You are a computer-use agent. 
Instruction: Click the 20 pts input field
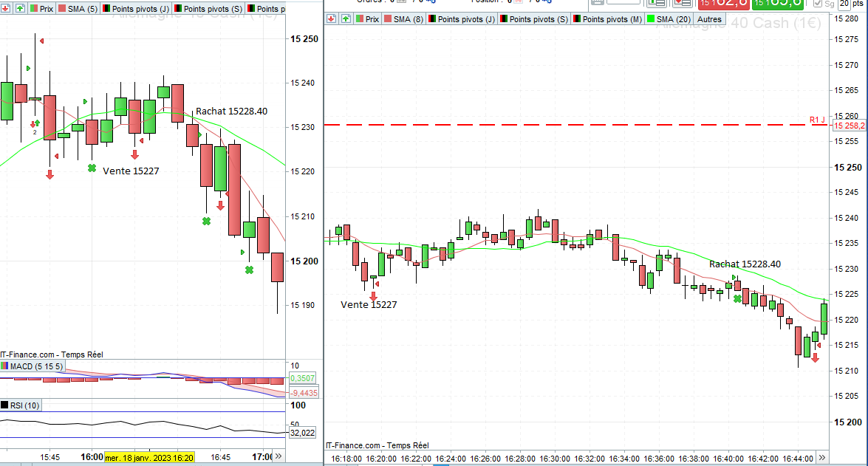(844, 4)
